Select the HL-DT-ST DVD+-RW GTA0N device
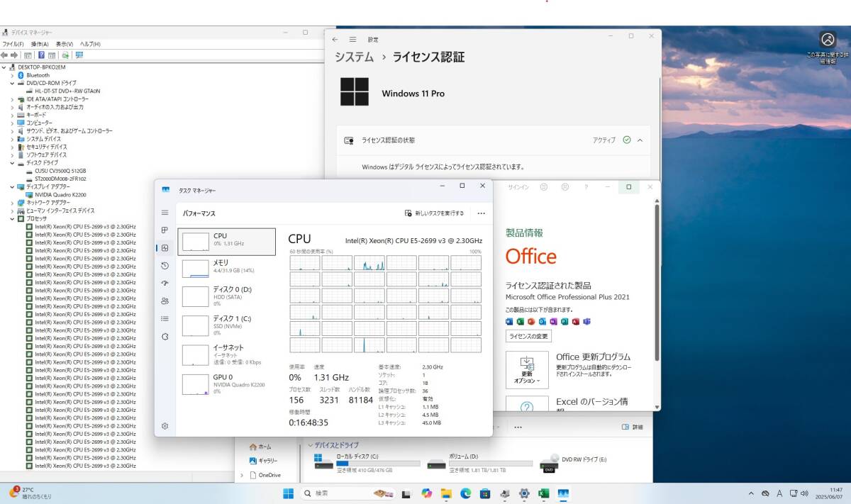Viewport: 851px width, 504px height. pos(67,91)
